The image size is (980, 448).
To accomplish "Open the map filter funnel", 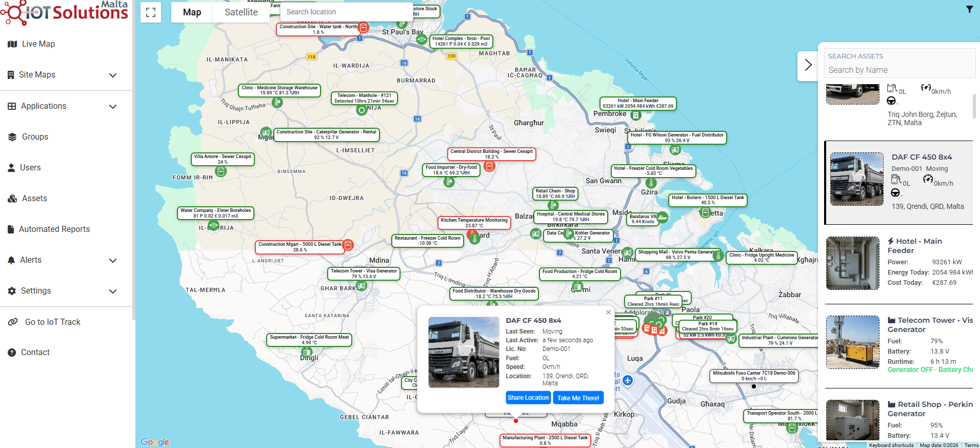I will click(969, 9).
